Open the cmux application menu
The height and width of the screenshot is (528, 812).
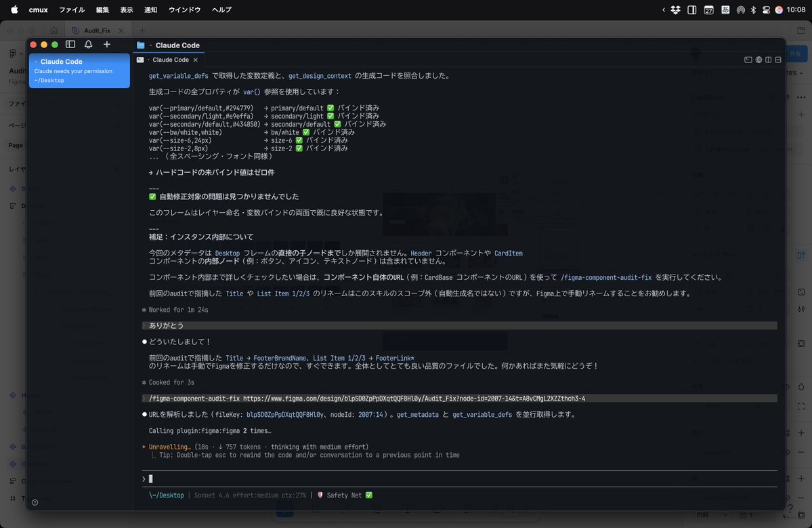[x=39, y=9]
